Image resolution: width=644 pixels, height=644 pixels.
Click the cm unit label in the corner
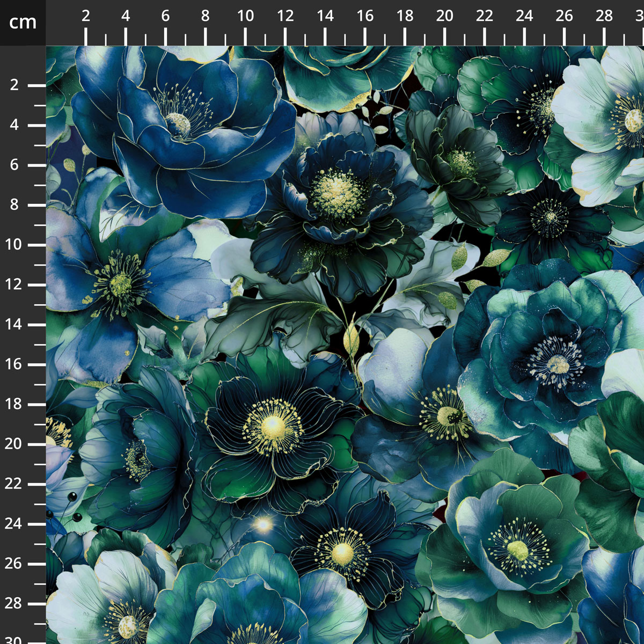click(23, 23)
